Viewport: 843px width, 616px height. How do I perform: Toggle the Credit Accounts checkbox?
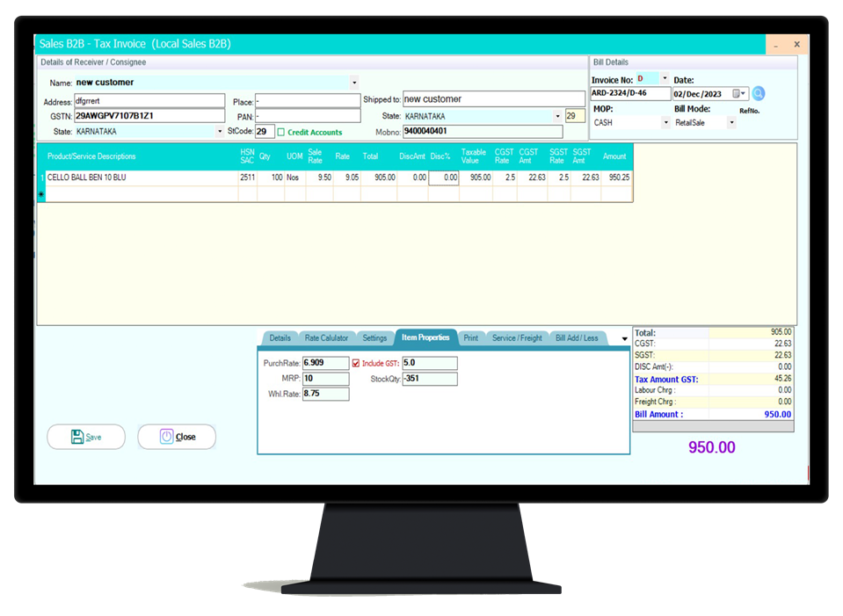tap(281, 132)
